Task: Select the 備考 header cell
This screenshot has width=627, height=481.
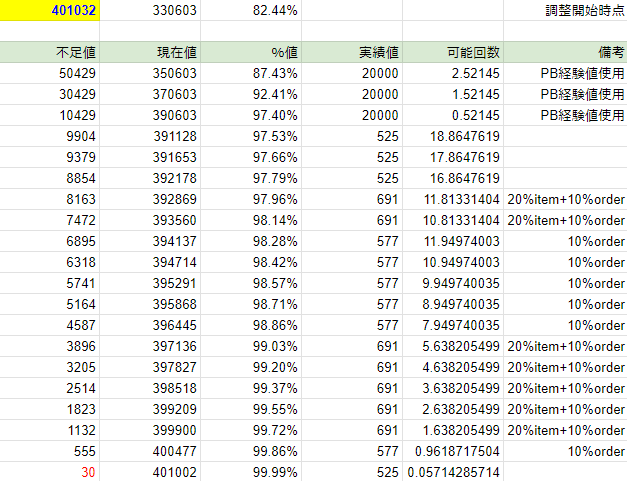Action: 565,52
